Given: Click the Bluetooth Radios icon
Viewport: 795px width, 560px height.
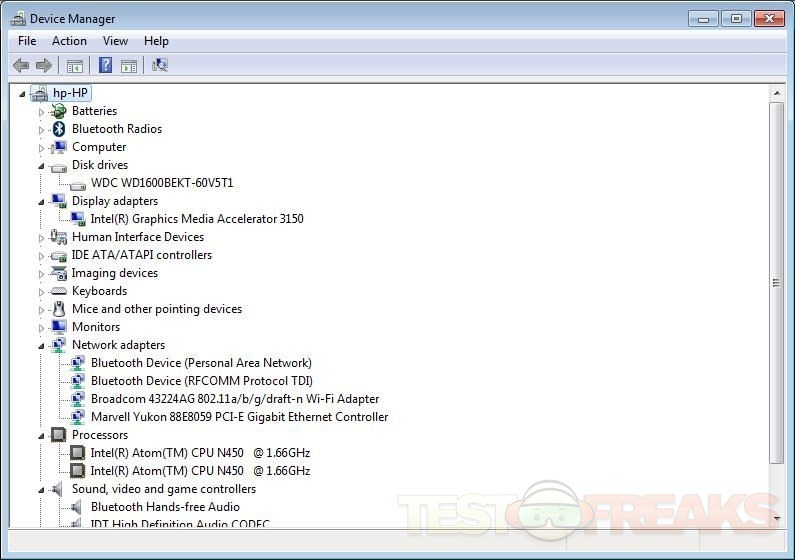Looking at the screenshot, I should click(59, 129).
